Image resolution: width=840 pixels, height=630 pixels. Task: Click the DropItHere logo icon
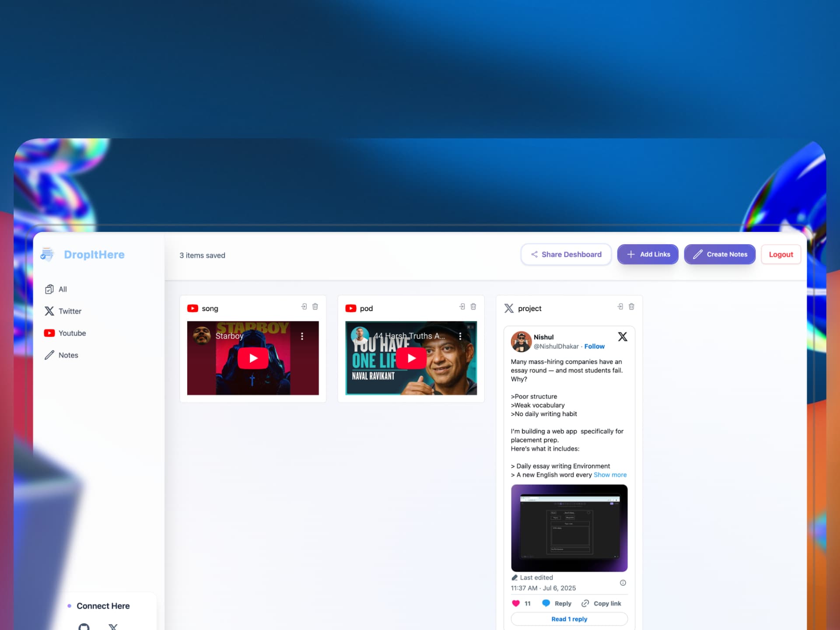click(47, 254)
